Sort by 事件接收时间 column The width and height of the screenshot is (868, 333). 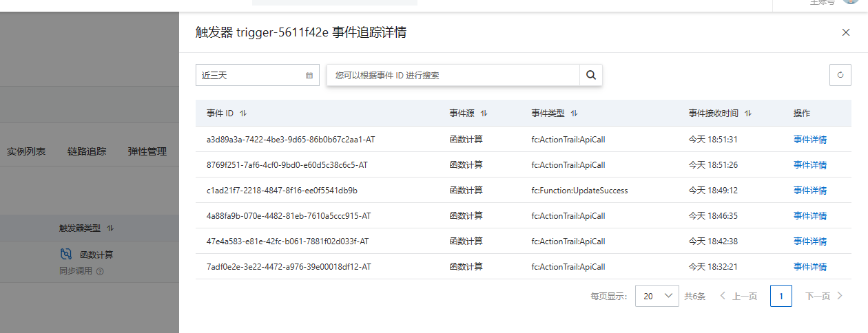pos(747,114)
